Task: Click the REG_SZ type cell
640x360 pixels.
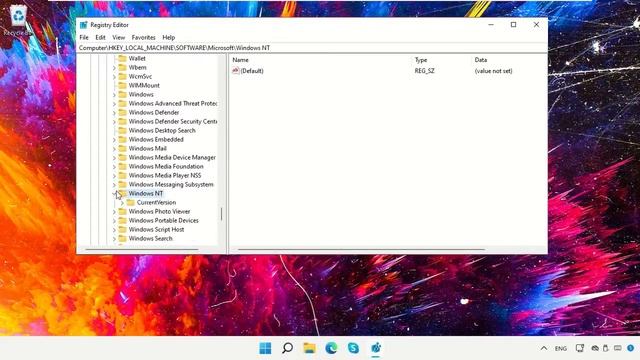Action: 424,71
